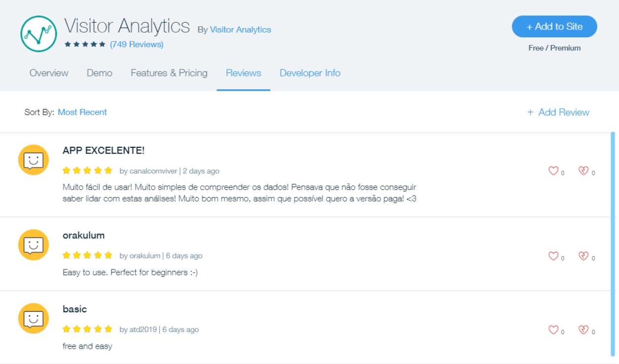Viewport: 619px width, 364px height.
Task: Click the Free / Premium label
Action: [554, 48]
